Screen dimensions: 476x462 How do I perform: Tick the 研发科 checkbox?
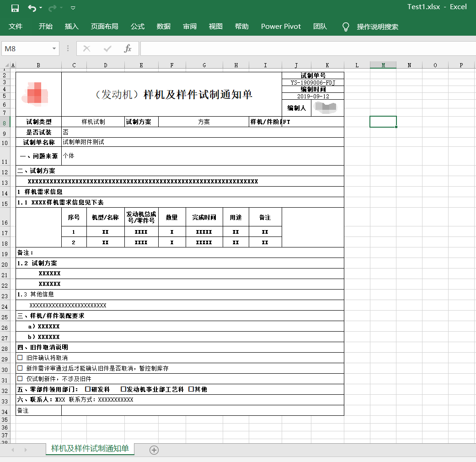tap(88, 389)
